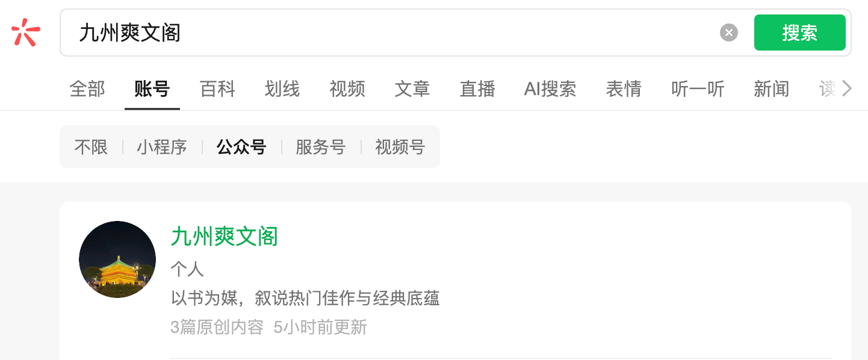Switch to the 全部 tab
Viewport: 868px width, 360px height.
[87, 89]
